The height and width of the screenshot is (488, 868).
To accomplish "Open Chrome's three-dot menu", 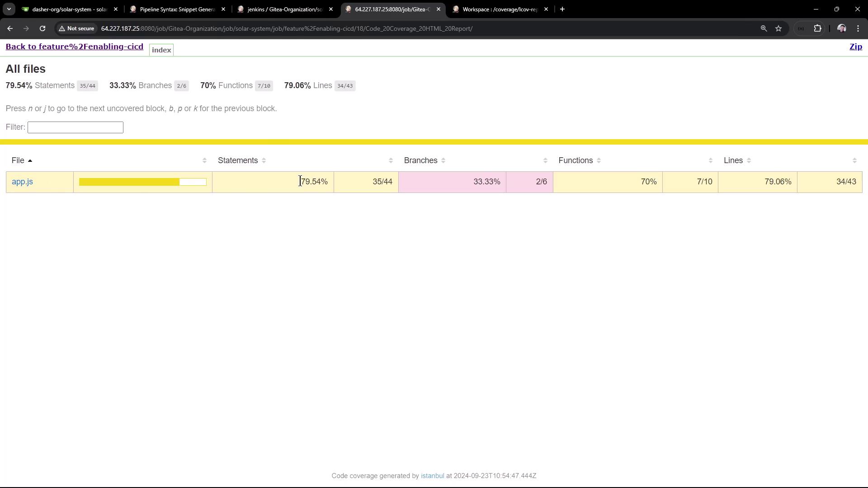I will coord(858,28).
